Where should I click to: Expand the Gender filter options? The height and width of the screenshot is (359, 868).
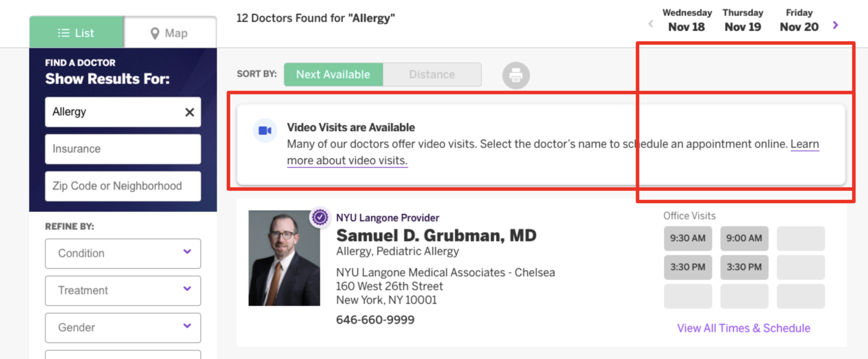(x=122, y=327)
